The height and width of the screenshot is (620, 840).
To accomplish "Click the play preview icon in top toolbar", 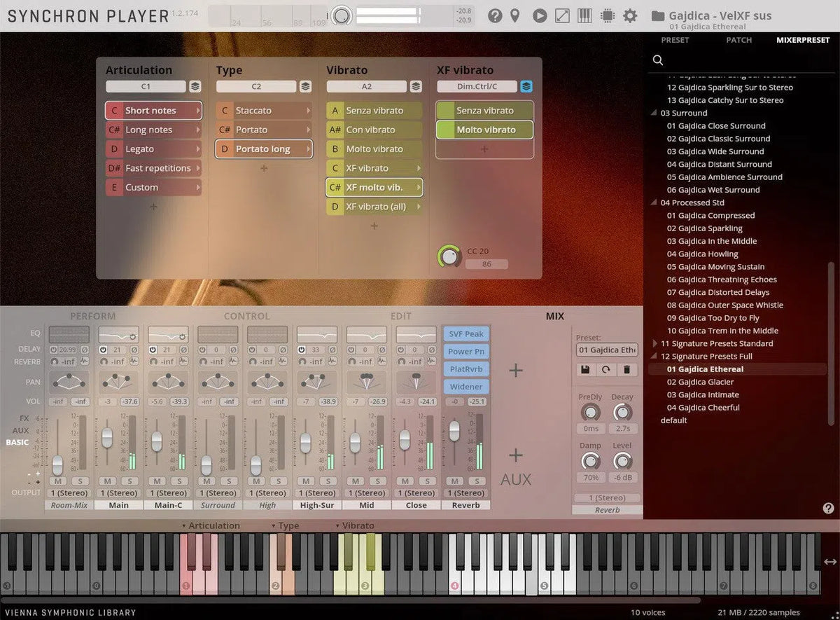I will pyautogui.click(x=539, y=15).
